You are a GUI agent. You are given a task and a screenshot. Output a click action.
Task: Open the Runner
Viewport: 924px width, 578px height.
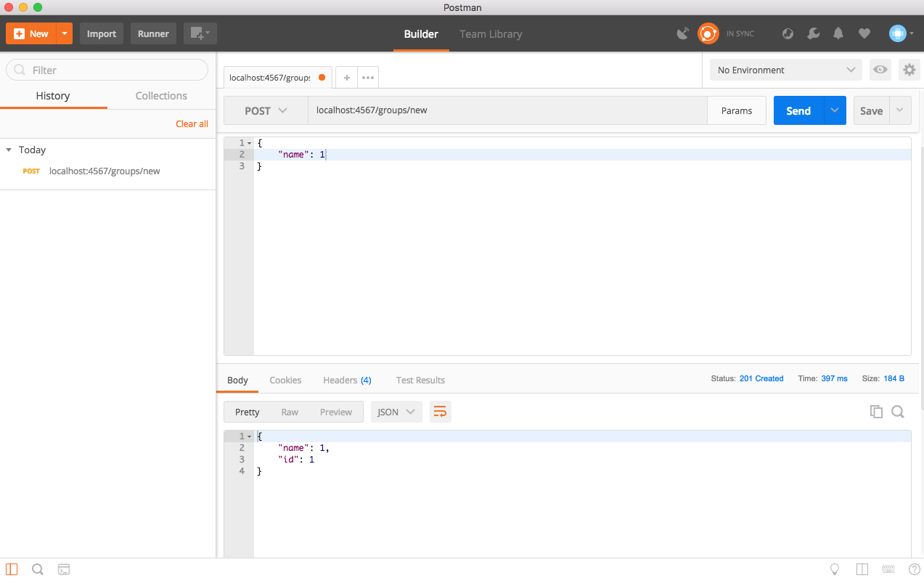(153, 33)
